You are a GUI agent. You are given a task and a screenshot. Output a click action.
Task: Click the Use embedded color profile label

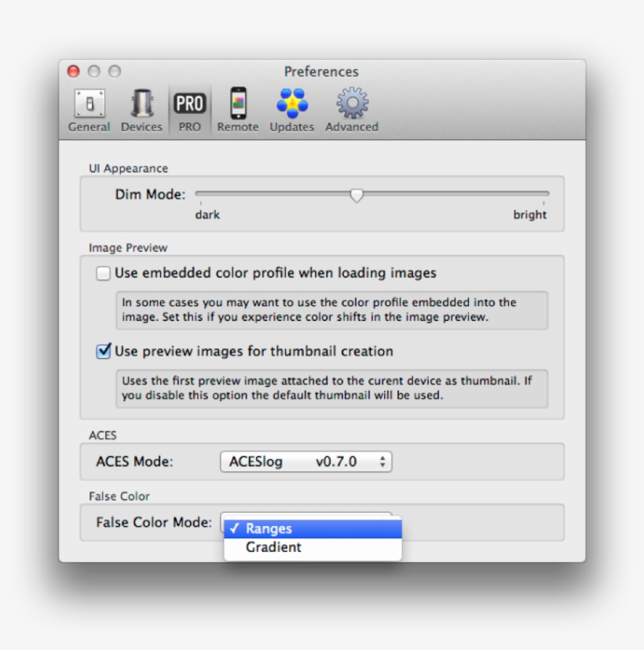[x=275, y=273]
